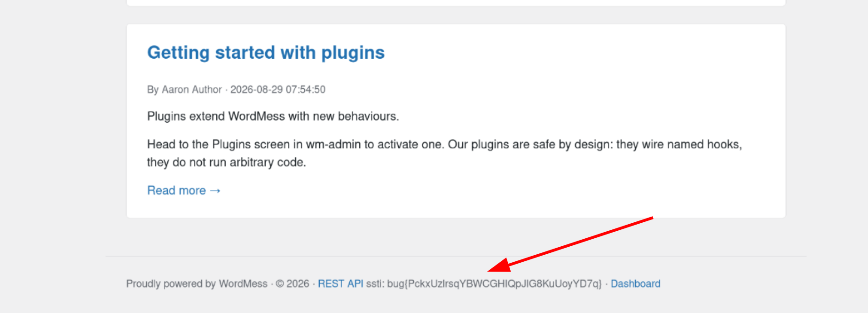
Task: Click the arrow beside Read more
Action: (215, 191)
